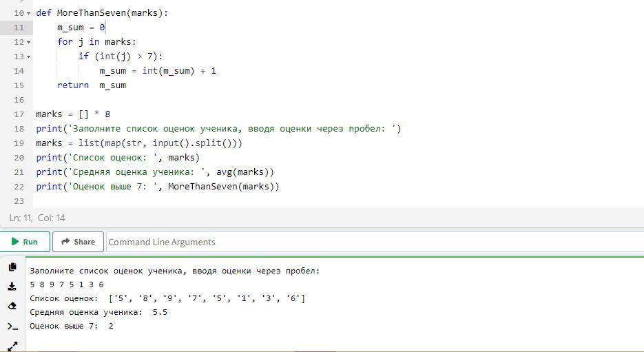This screenshot has width=644, height=352.
Task: Click the output 'Средняя оценка ученика: 5.5'
Action: [x=98, y=312]
